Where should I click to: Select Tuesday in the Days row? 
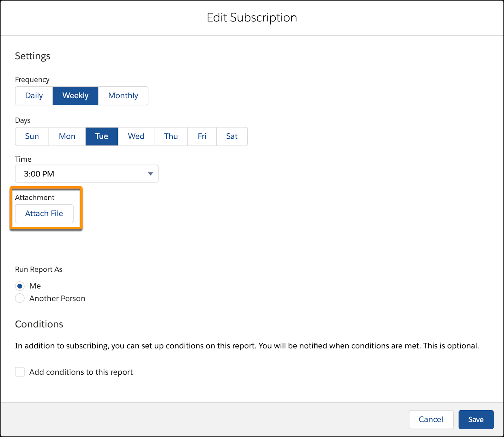(101, 136)
